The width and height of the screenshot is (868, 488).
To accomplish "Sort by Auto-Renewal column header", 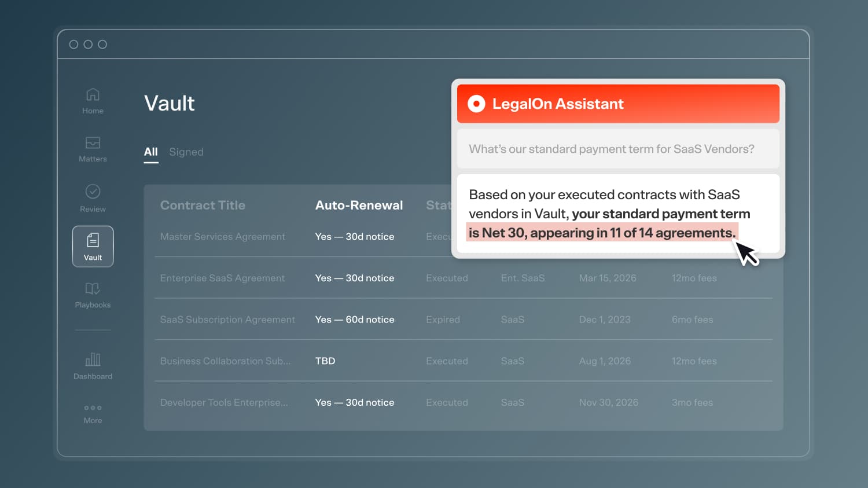I will coord(359,205).
